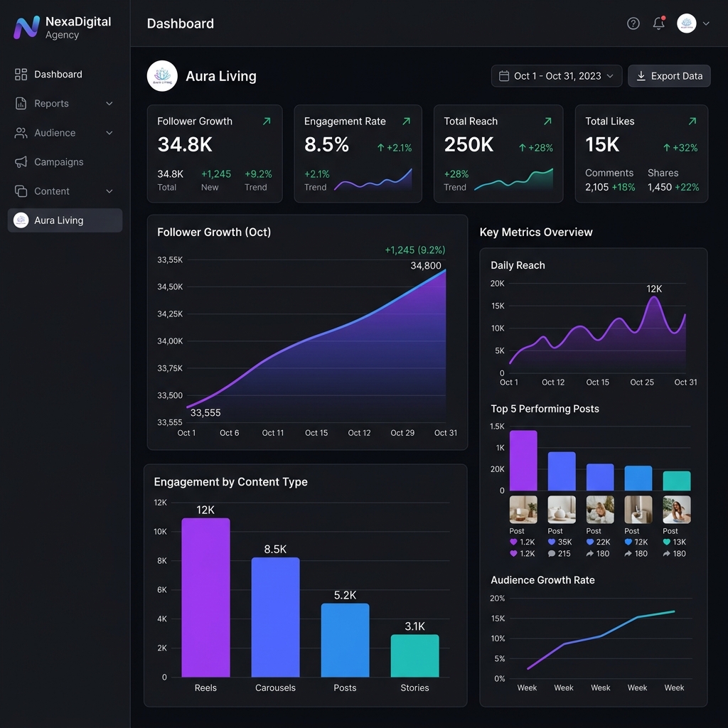728x728 pixels.
Task: Click the share icon under 13K post
Action: click(667, 553)
